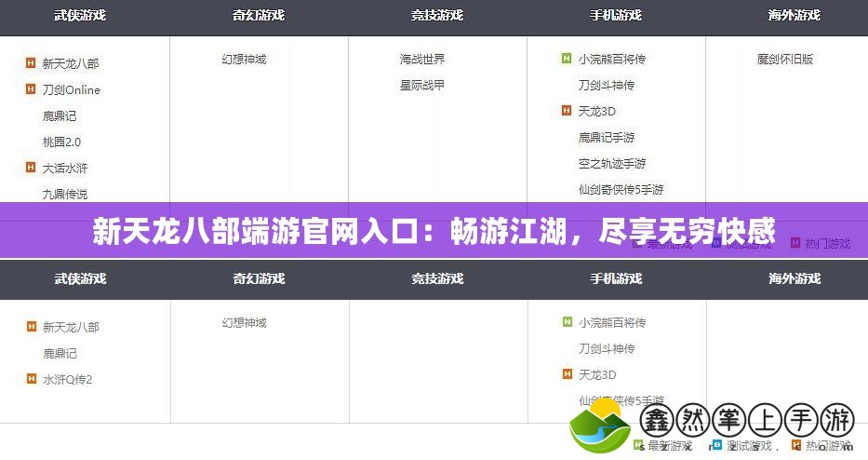The width and height of the screenshot is (868, 460).
Task: Select 武侠游戏 header in the lower panel
Action: [x=80, y=278]
